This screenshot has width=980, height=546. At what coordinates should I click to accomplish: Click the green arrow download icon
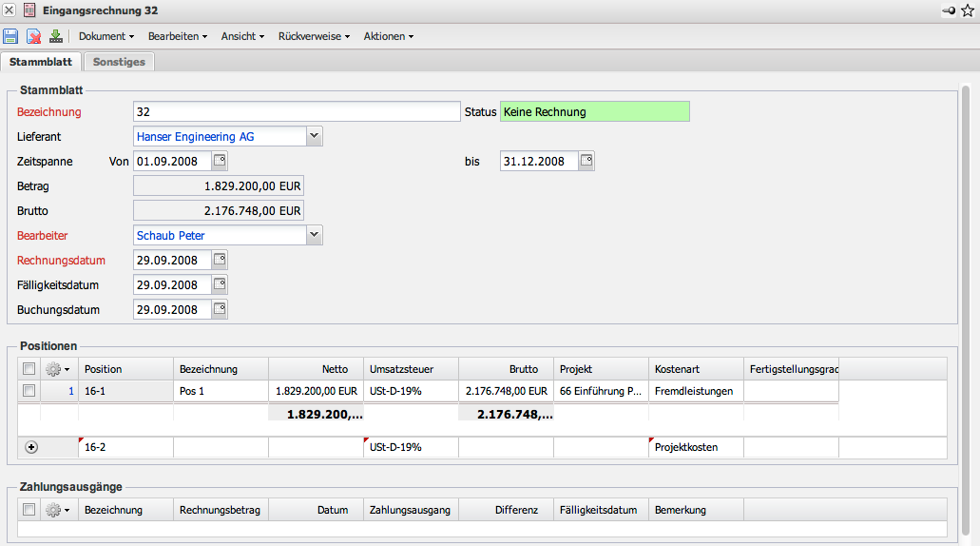[56, 36]
